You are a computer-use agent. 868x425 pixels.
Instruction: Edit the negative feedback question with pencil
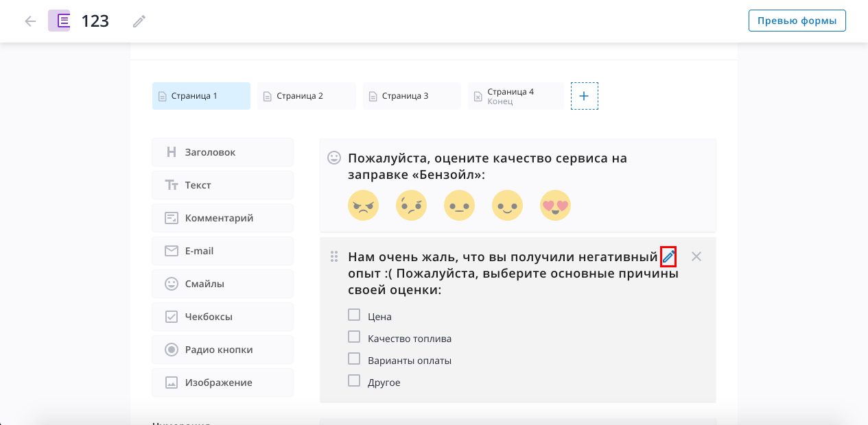pyautogui.click(x=668, y=256)
